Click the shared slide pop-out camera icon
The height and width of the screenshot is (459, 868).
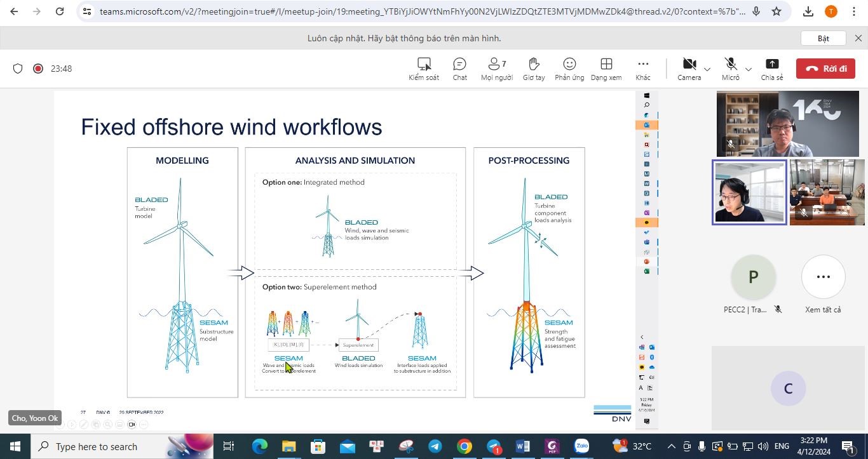tap(132, 424)
